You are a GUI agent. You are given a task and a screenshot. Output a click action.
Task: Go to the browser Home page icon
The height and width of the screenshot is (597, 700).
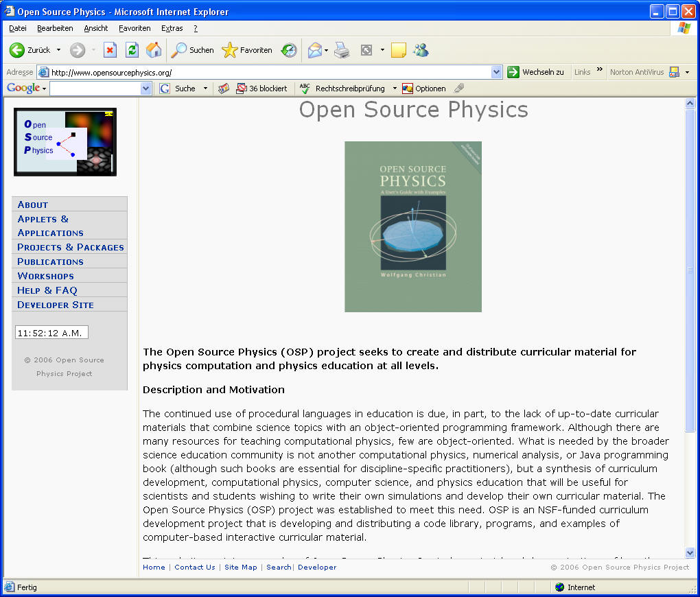point(154,50)
